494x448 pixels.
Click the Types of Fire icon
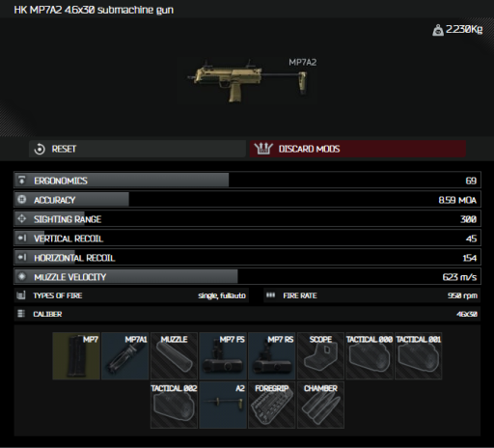tap(21, 295)
